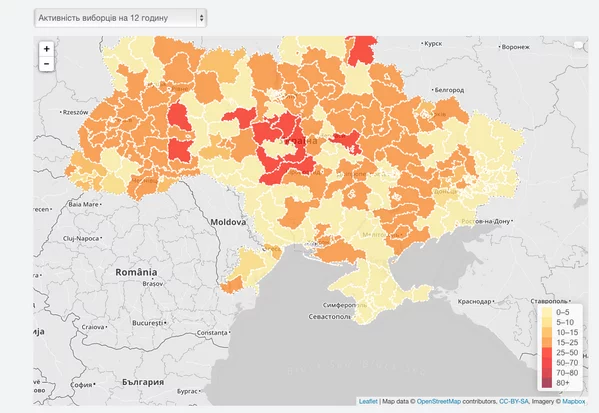Open the Leaflet attribution link

pos(368,401)
